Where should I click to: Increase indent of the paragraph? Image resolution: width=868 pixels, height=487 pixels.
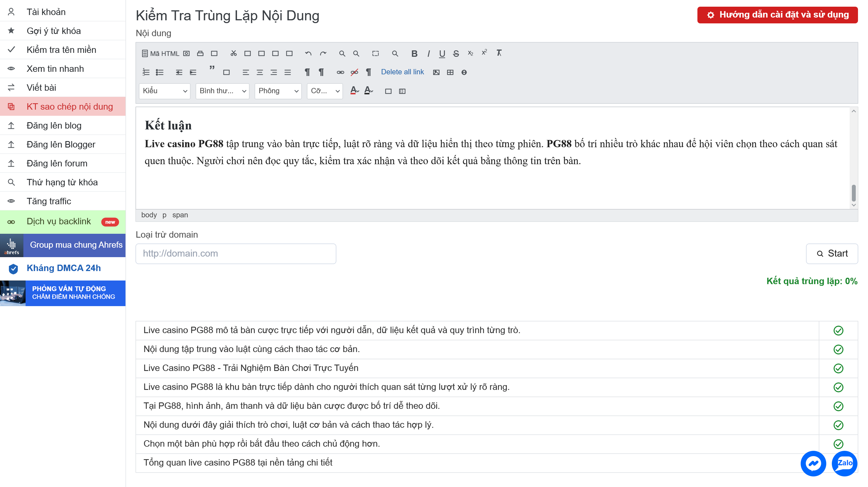tap(193, 72)
